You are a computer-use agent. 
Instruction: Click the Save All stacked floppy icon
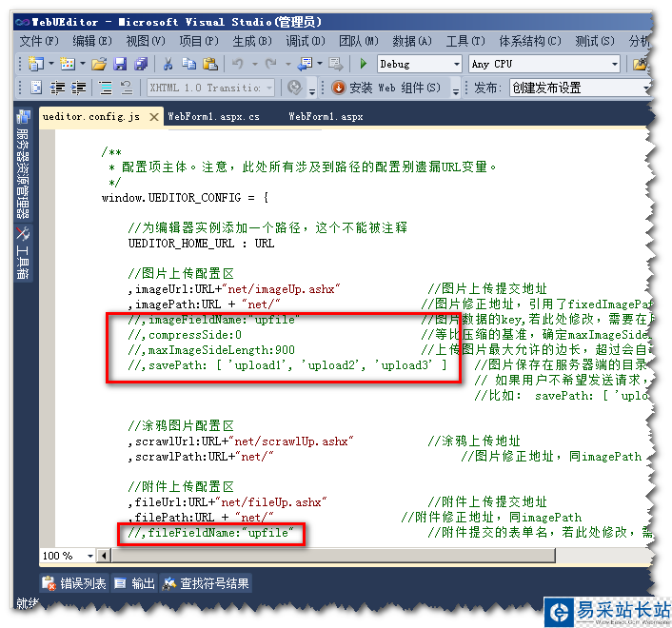pos(141,65)
